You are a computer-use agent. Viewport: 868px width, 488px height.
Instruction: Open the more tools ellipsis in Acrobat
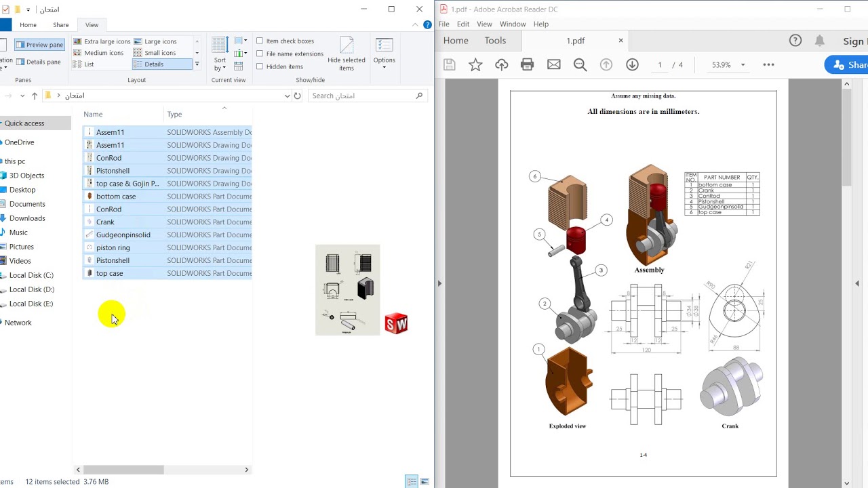768,65
